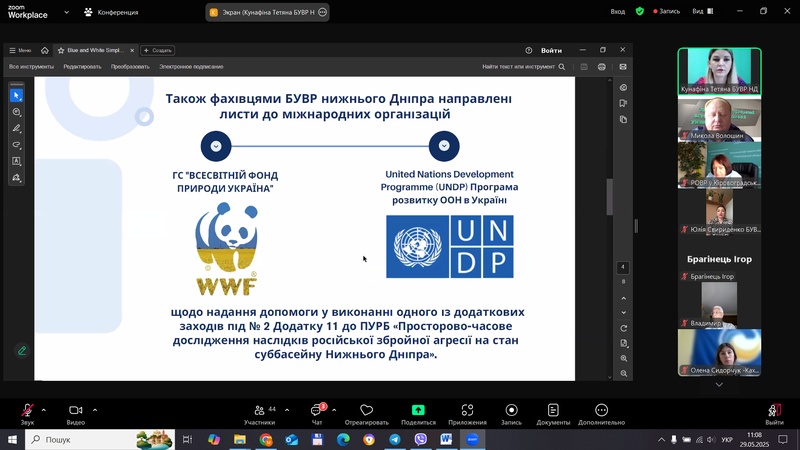Click Найти текст или инструмент search field
Image resolution: width=800 pixels, height=450 pixels.
pyautogui.click(x=523, y=67)
